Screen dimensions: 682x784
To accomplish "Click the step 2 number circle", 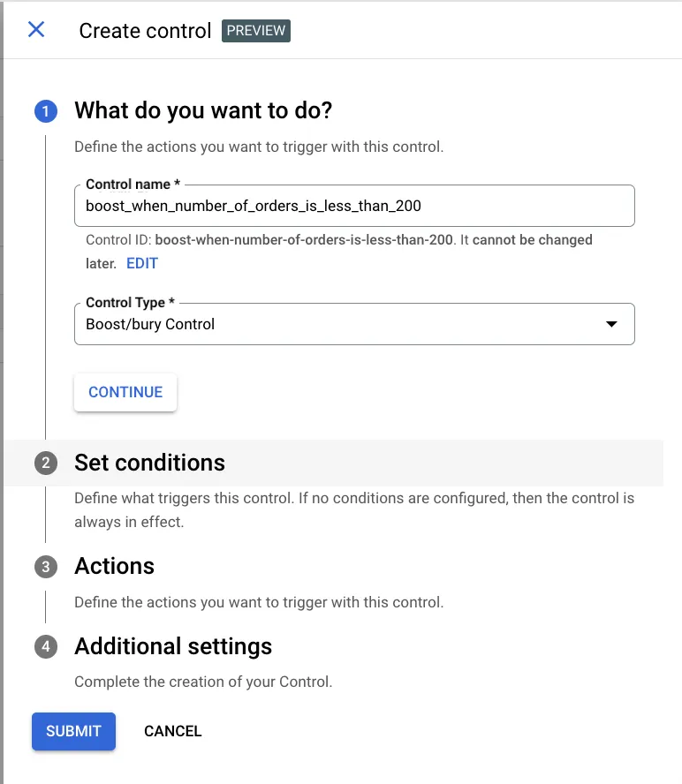I will tap(46, 463).
